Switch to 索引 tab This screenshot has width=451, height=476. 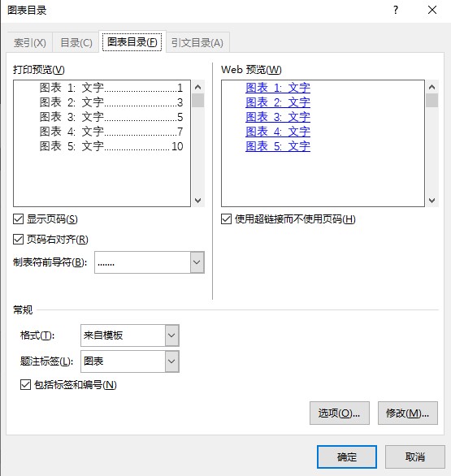pos(30,42)
